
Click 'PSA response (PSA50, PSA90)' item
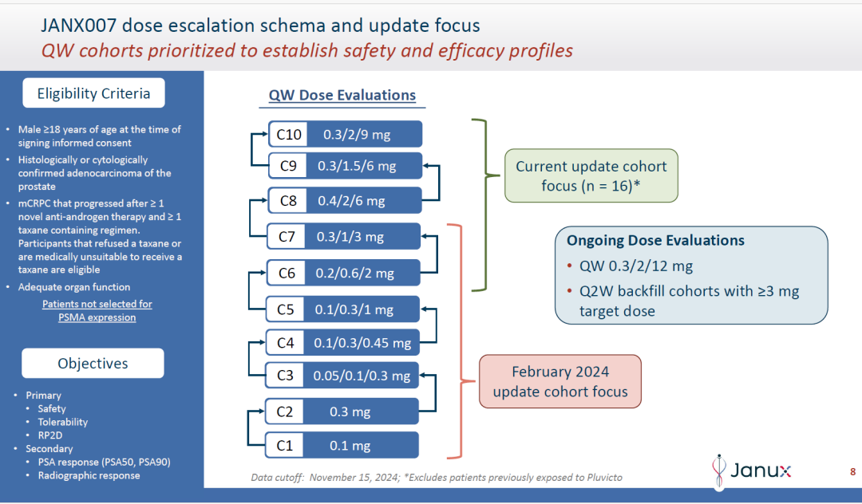tap(105, 463)
